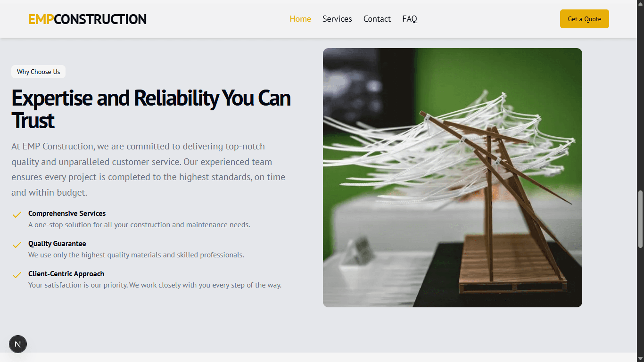Select Contact in the top navigation

coord(377,19)
